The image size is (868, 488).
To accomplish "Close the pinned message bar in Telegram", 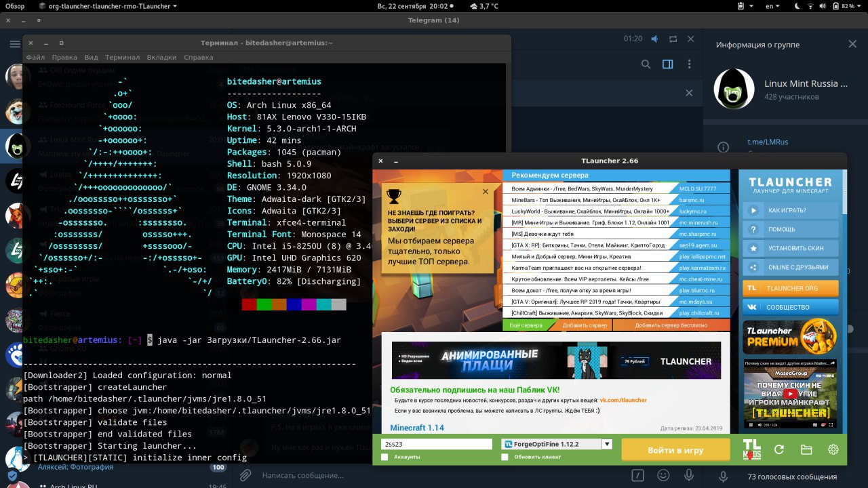I will 689,93.
